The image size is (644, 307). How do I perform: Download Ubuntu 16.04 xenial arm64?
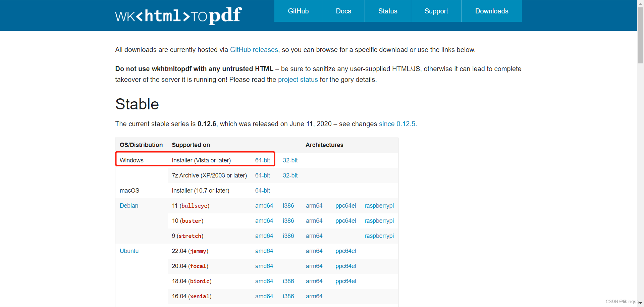tap(314, 296)
